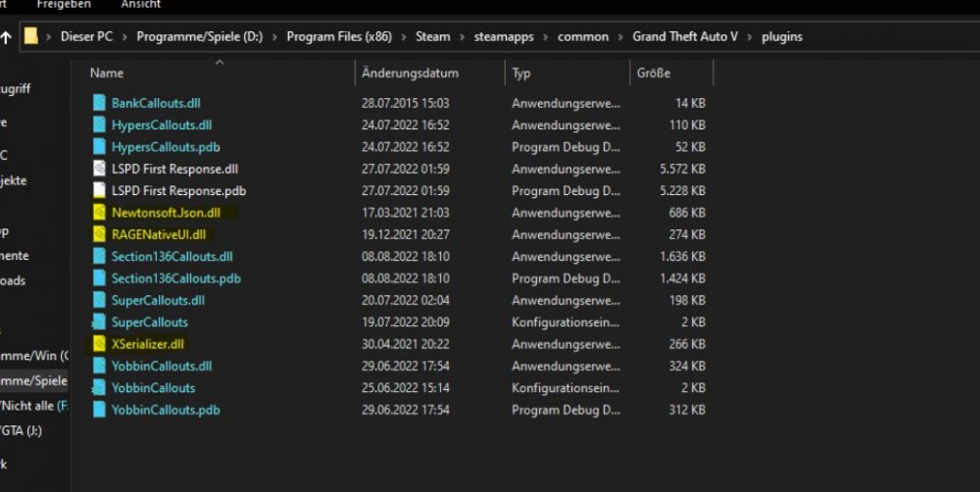
Task: Click the SuperCallouts.dll file icon
Action: 99,300
